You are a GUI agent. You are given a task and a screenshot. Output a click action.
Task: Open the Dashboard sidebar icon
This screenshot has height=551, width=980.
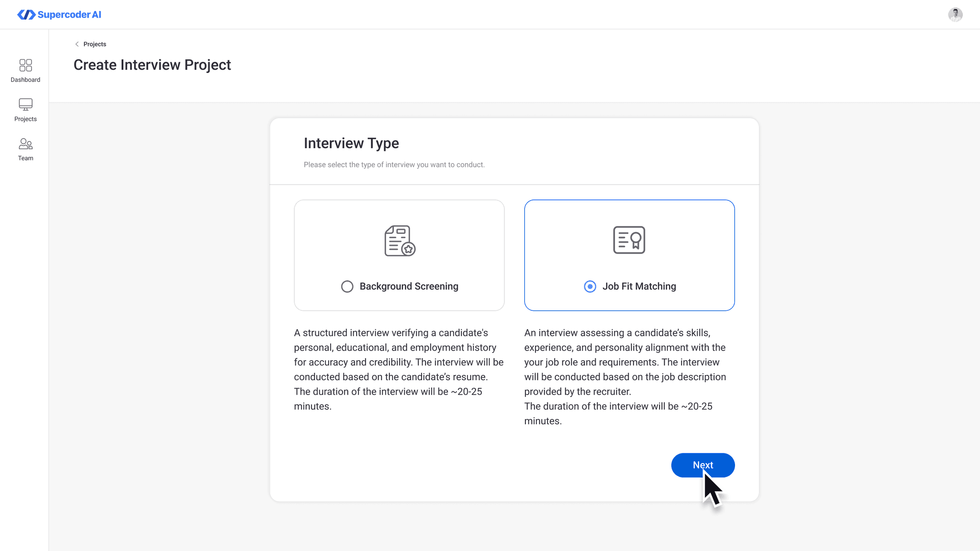click(25, 65)
